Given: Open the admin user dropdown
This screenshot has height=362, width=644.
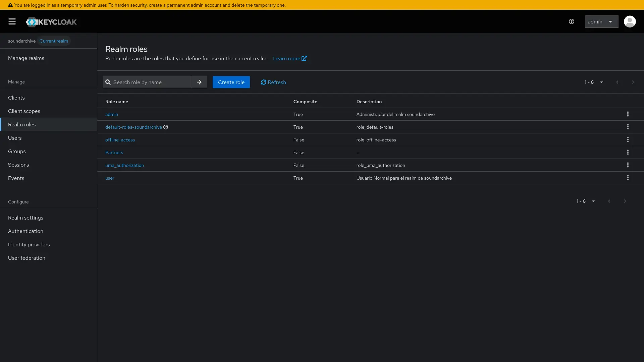Looking at the screenshot, I should click(x=601, y=21).
